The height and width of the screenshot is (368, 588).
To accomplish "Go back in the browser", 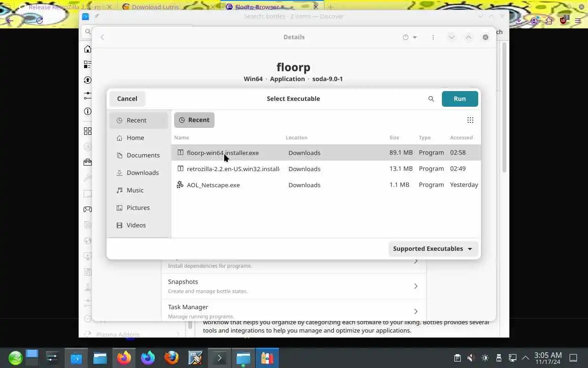I will coord(10,21).
